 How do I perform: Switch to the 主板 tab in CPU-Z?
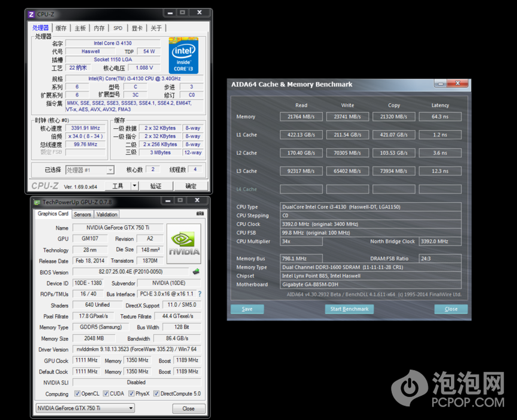click(x=80, y=28)
